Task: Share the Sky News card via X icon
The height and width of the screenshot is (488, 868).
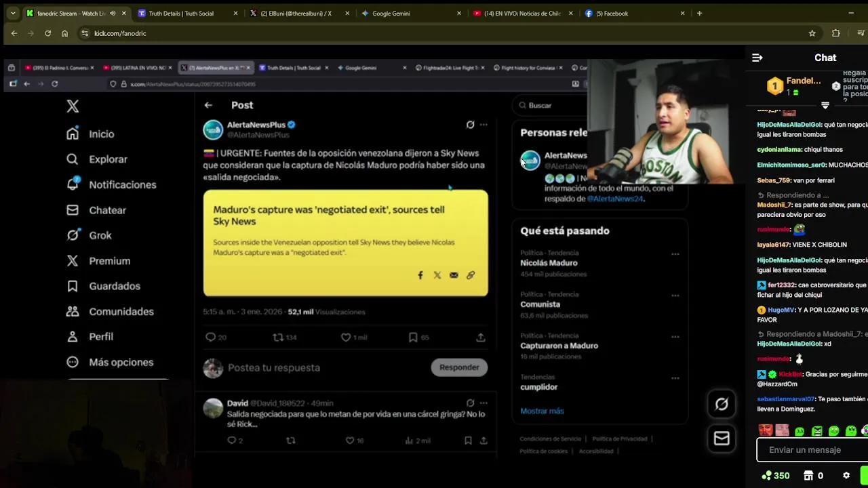Action: (437, 275)
